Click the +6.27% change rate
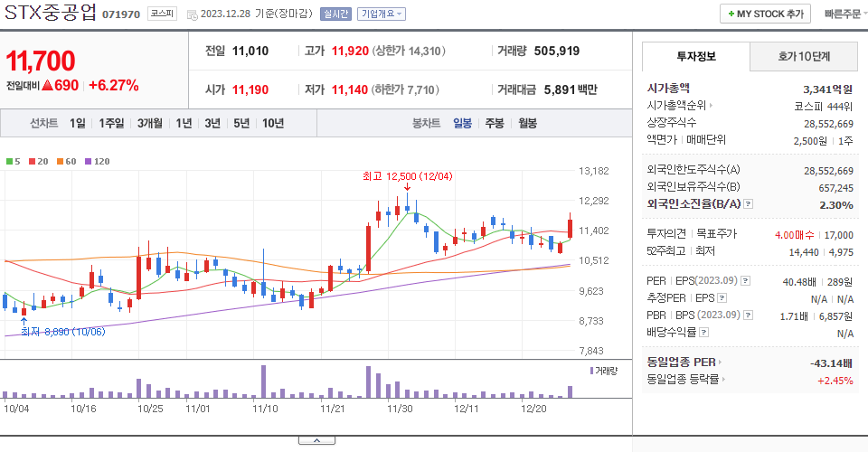The height and width of the screenshot is (452, 868). [114, 85]
